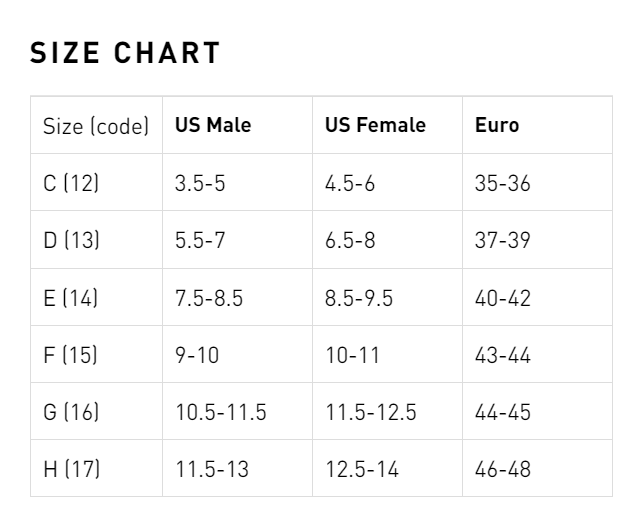Click US Male value 10.5-11.5
The height and width of the screenshot is (520, 637).
coord(221,412)
